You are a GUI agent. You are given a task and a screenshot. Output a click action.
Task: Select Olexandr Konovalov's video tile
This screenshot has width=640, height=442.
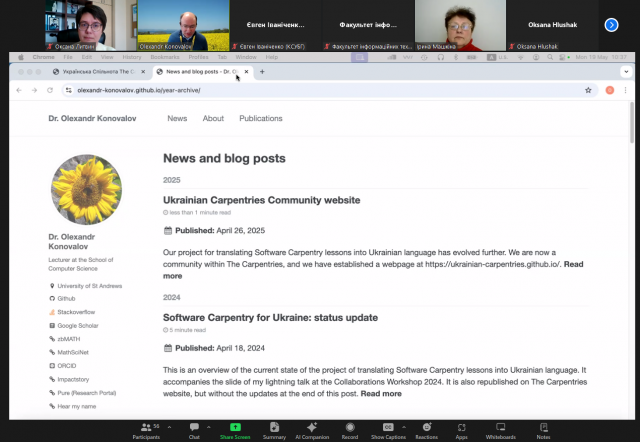coord(184,25)
